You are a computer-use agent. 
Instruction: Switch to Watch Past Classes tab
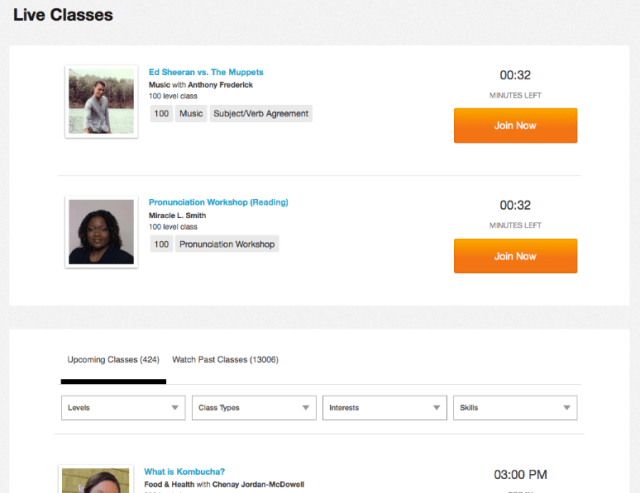pyautogui.click(x=225, y=359)
